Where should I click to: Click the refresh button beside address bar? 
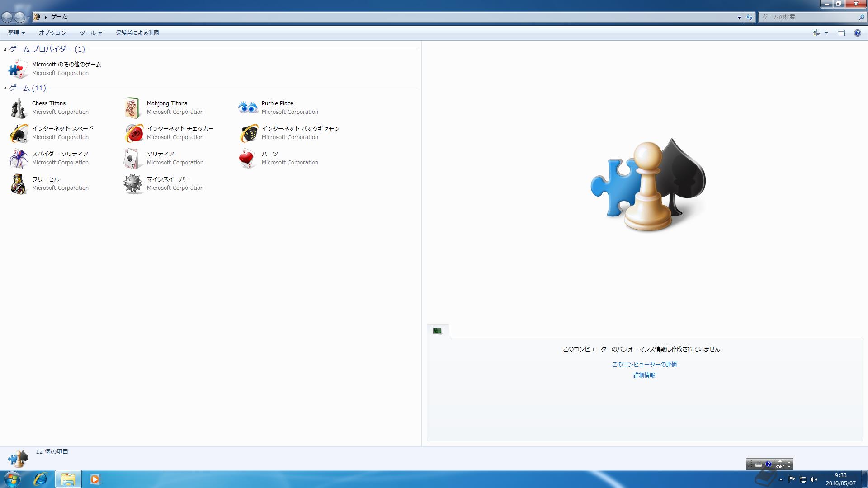[750, 17]
